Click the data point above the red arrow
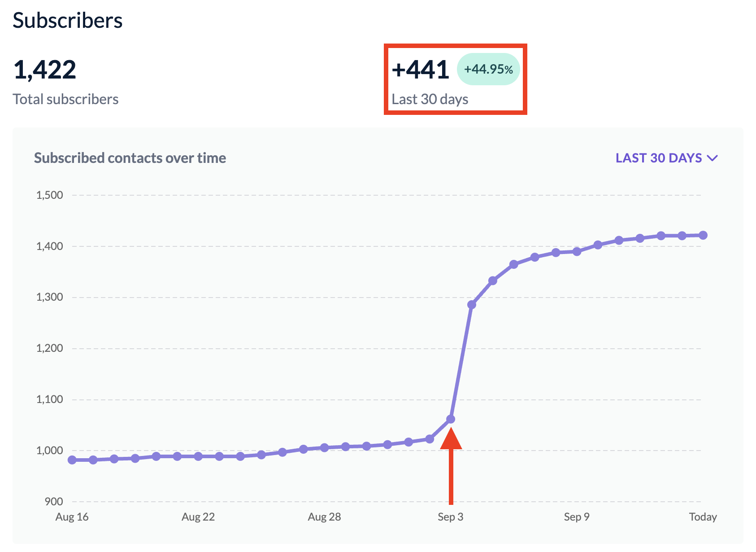Viewport: 756px width, 552px height. pos(450,419)
